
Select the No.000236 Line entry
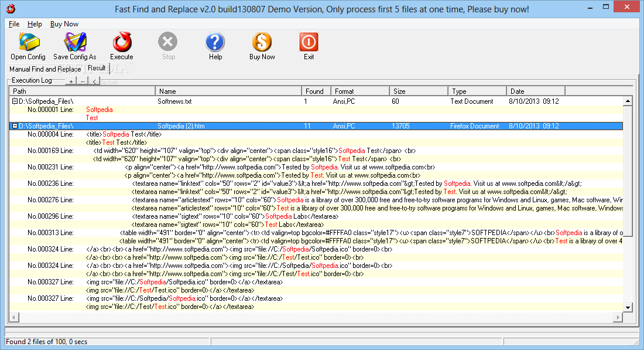tap(50, 184)
